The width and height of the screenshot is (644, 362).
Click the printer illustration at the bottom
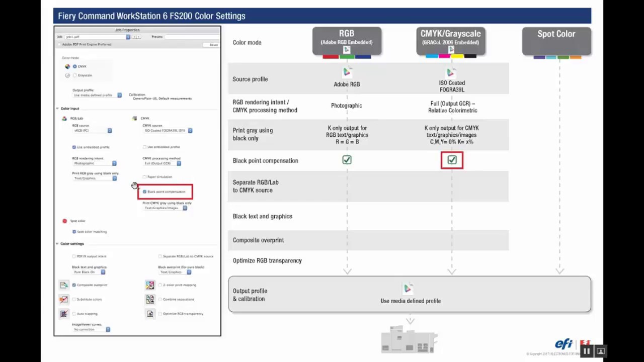click(410, 338)
